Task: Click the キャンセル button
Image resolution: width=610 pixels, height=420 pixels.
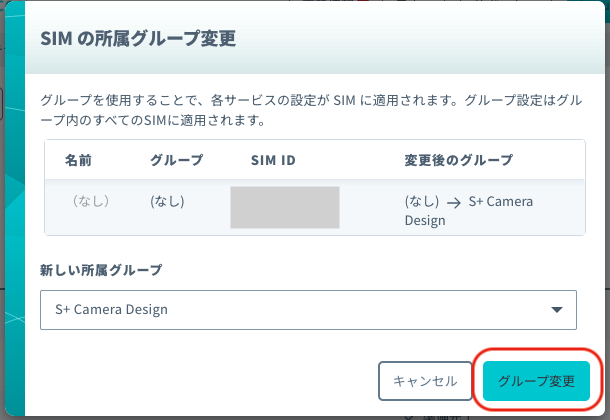Action: tap(425, 381)
